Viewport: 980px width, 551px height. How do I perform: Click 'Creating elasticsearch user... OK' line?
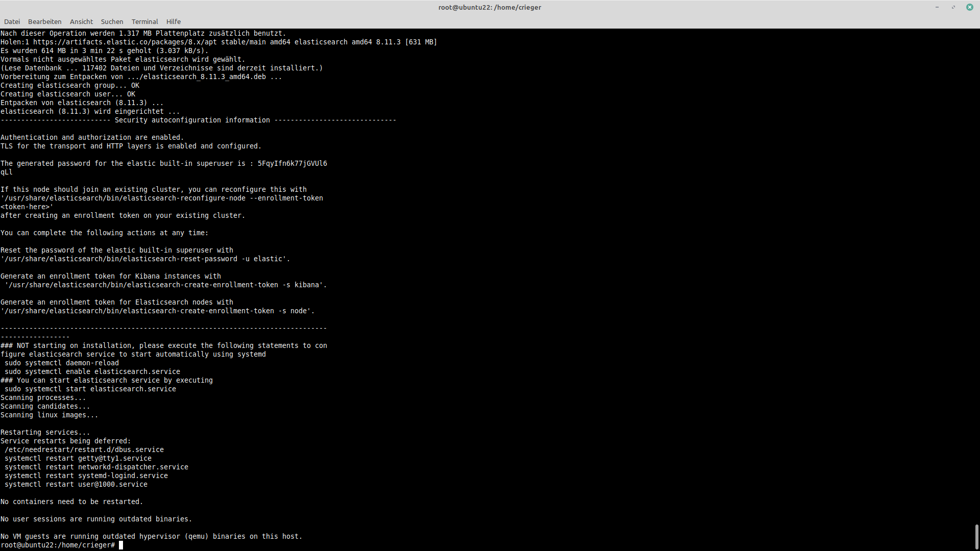[x=67, y=94]
